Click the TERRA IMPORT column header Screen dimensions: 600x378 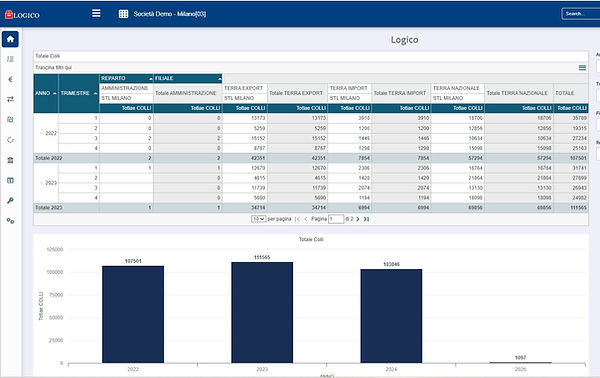click(349, 88)
